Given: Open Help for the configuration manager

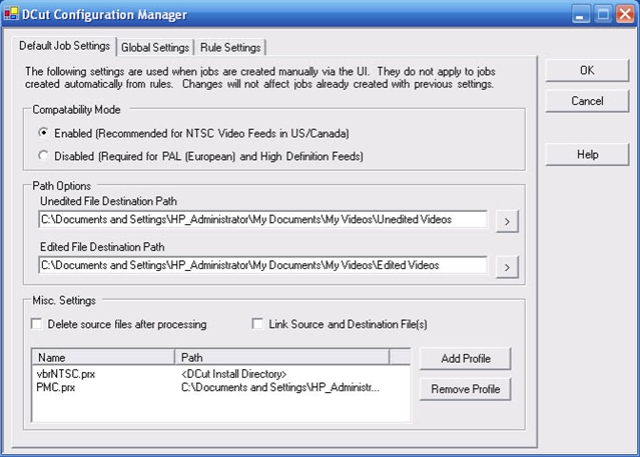Looking at the screenshot, I should tap(587, 154).
